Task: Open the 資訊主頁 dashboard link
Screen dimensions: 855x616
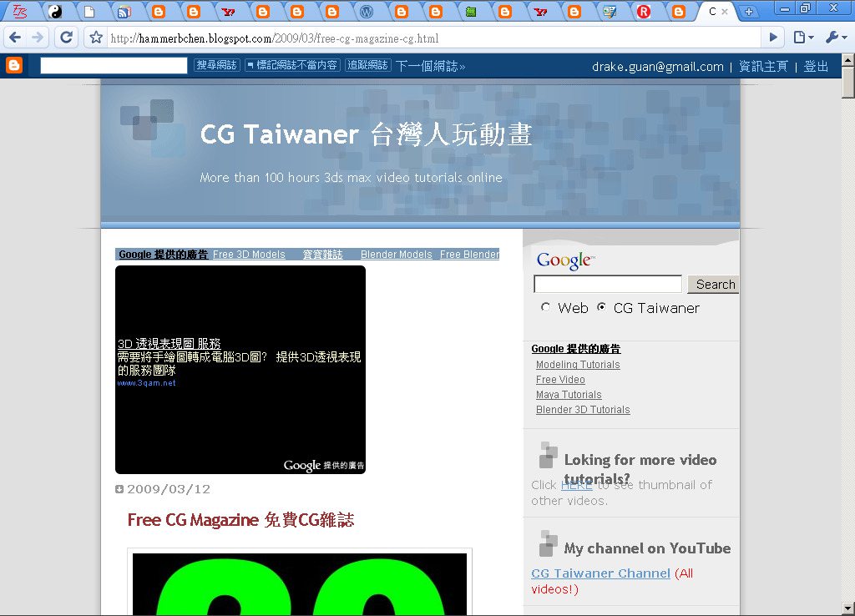Action: (x=763, y=67)
